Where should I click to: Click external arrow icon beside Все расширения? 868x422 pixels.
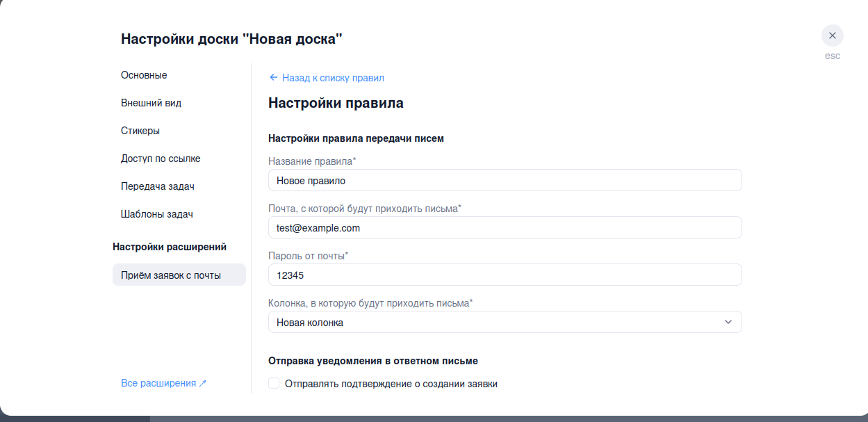203,384
